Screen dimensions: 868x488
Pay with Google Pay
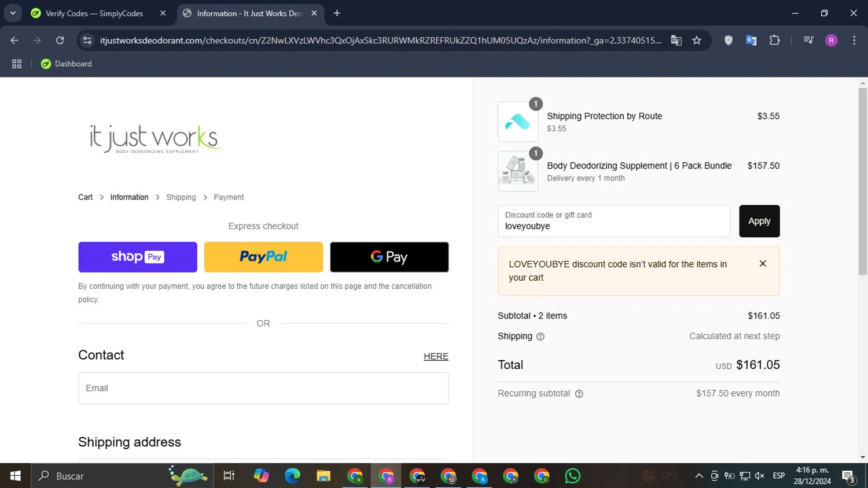coord(389,257)
